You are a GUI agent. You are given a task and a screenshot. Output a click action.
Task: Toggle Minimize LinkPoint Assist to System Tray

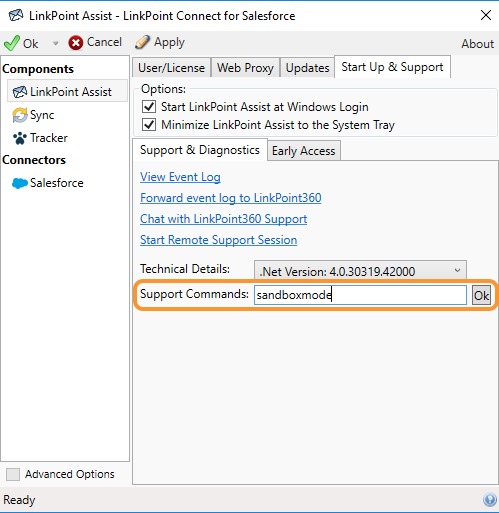tap(149, 125)
